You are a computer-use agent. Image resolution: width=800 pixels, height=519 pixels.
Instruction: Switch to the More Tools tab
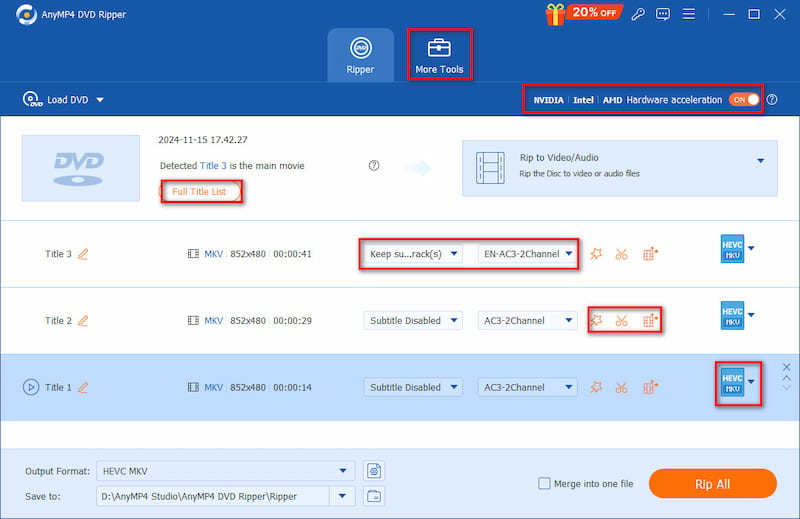(439, 55)
